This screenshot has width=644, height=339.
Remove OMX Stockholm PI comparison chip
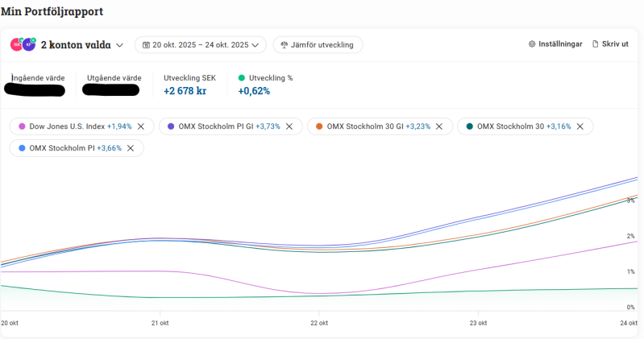pyautogui.click(x=131, y=148)
